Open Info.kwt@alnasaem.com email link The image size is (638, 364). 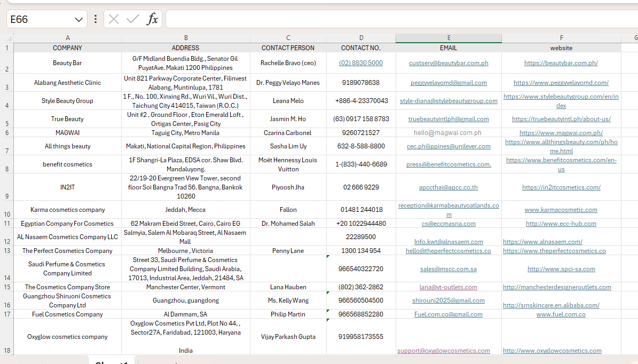pyautogui.click(x=448, y=242)
